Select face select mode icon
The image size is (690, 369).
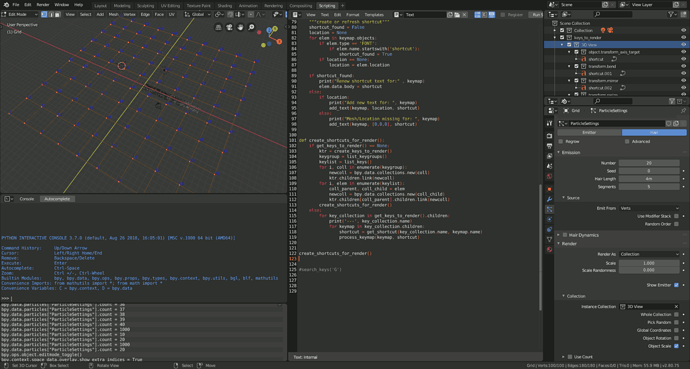click(x=57, y=15)
